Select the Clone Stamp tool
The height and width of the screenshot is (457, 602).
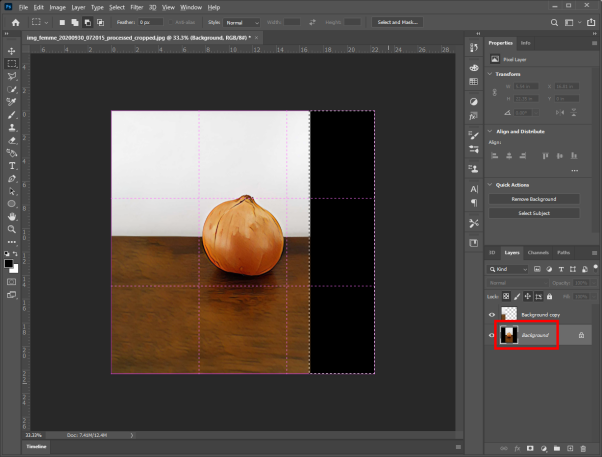[x=12, y=127]
